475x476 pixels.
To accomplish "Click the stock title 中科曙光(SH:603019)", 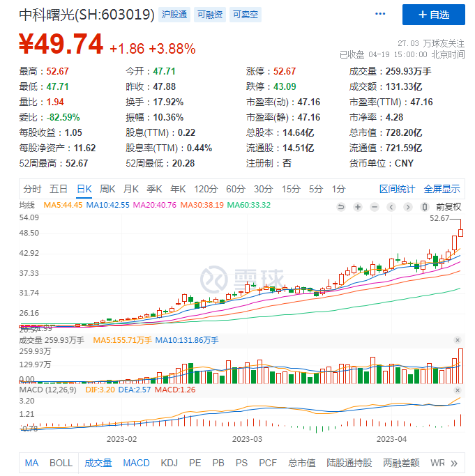I will 86,15.
